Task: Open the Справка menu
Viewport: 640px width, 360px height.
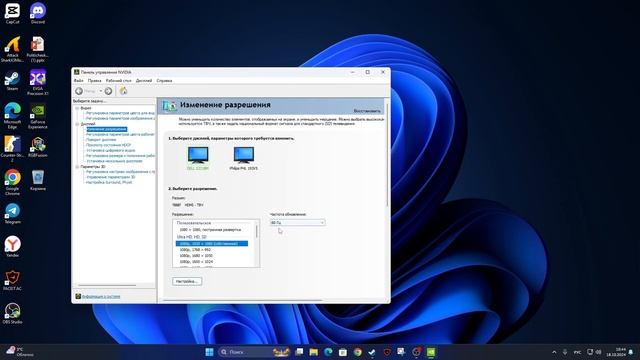Action: 164,81
